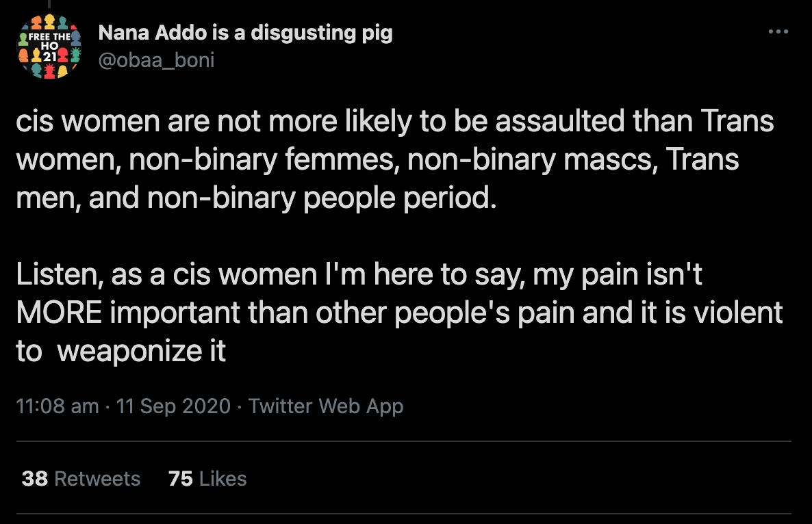This screenshot has height=524, width=812.
Task: Click the number 38 retweet count
Action: [34, 478]
